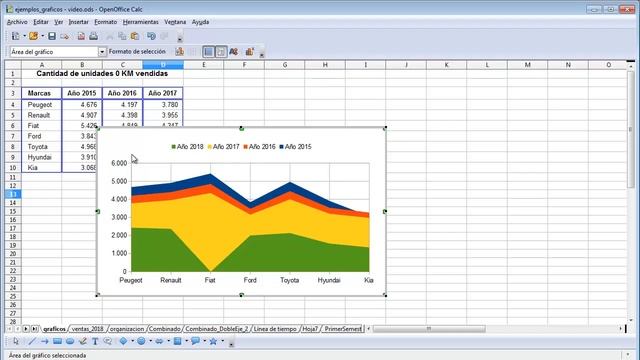This screenshot has height=360, width=640.
Task: Switch to the Hoja7 sheet tab
Action: coord(310,329)
